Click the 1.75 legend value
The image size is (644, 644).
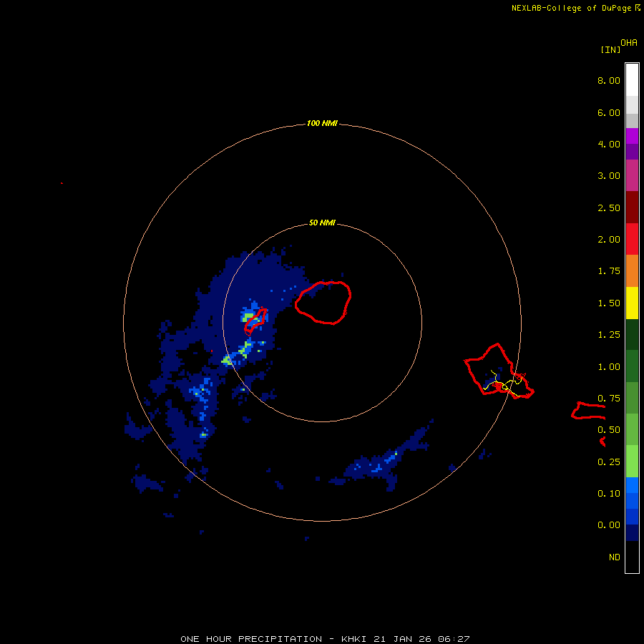[609, 271]
